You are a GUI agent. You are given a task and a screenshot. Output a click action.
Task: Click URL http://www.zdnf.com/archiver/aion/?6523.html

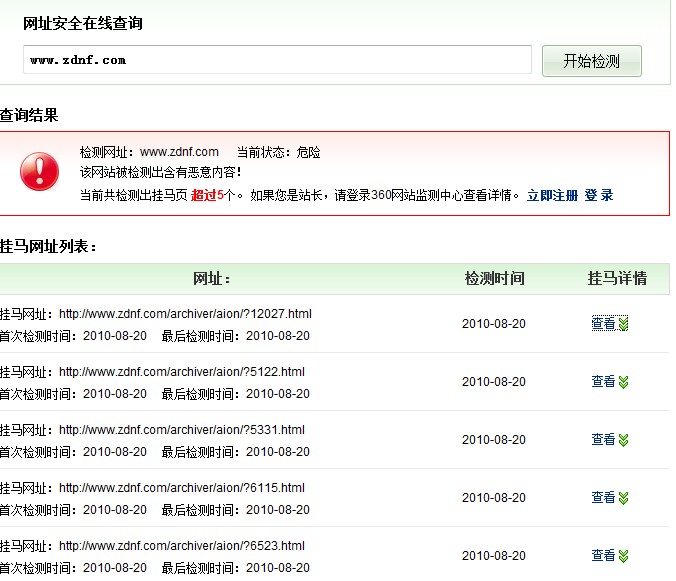click(x=182, y=546)
